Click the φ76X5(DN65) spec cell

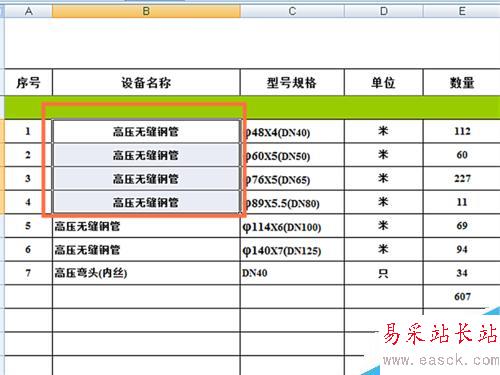(x=292, y=179)
